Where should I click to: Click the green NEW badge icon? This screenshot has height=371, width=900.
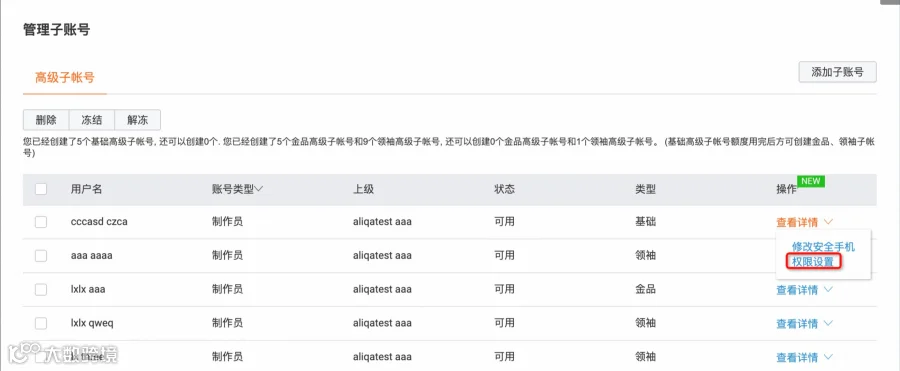(810, 181)
